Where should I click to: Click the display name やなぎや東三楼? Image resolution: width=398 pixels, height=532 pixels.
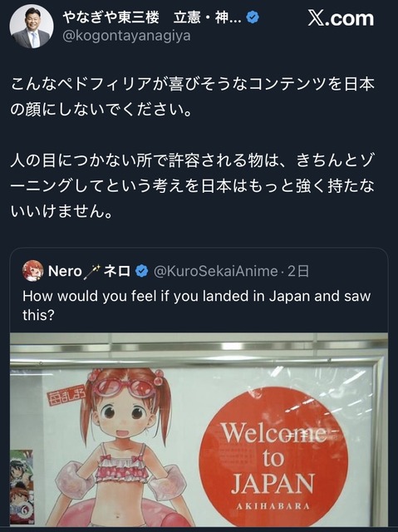[111, 17]
